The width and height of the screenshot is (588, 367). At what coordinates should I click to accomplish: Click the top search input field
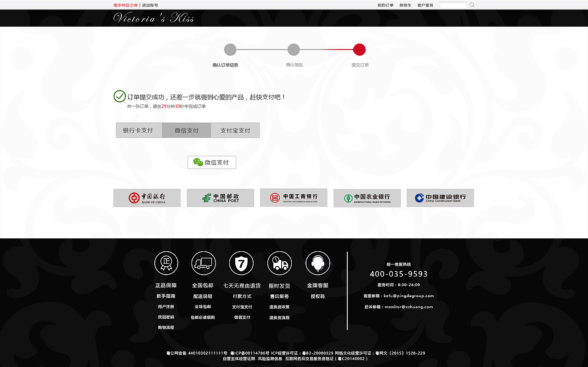click(x=453, y=5)
